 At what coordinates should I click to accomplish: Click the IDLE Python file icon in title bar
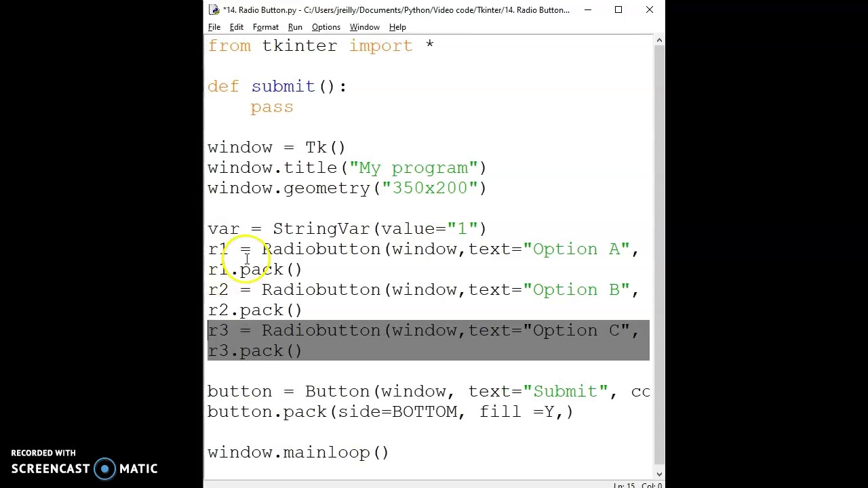pos(214,9)
